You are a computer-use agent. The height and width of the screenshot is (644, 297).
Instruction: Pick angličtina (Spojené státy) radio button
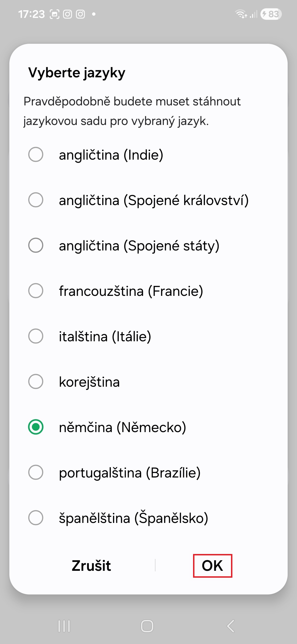[36, 245]
